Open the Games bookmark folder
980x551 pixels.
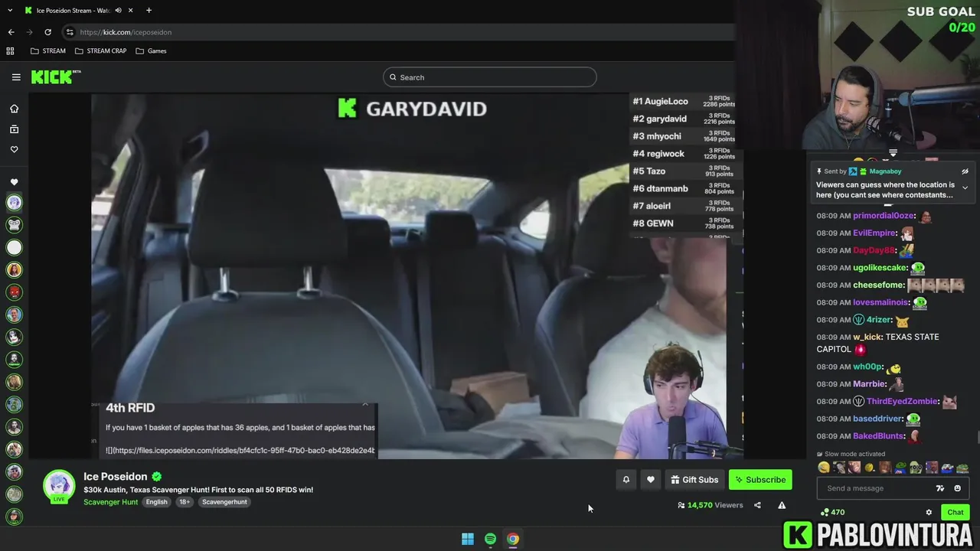[x=151, y=51]
